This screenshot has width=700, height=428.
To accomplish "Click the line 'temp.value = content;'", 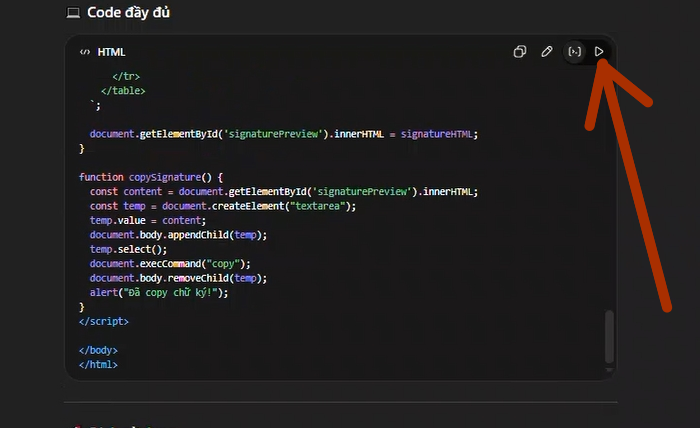I will [x=148, y=220].
